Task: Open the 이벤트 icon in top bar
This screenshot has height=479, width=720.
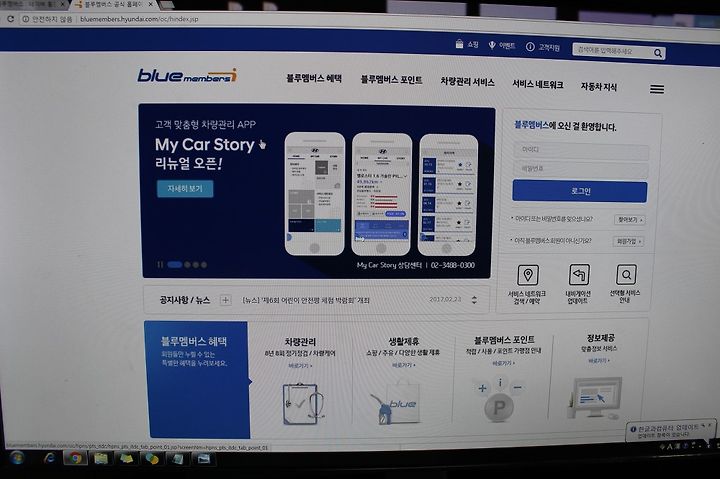Action: [492, 45]
